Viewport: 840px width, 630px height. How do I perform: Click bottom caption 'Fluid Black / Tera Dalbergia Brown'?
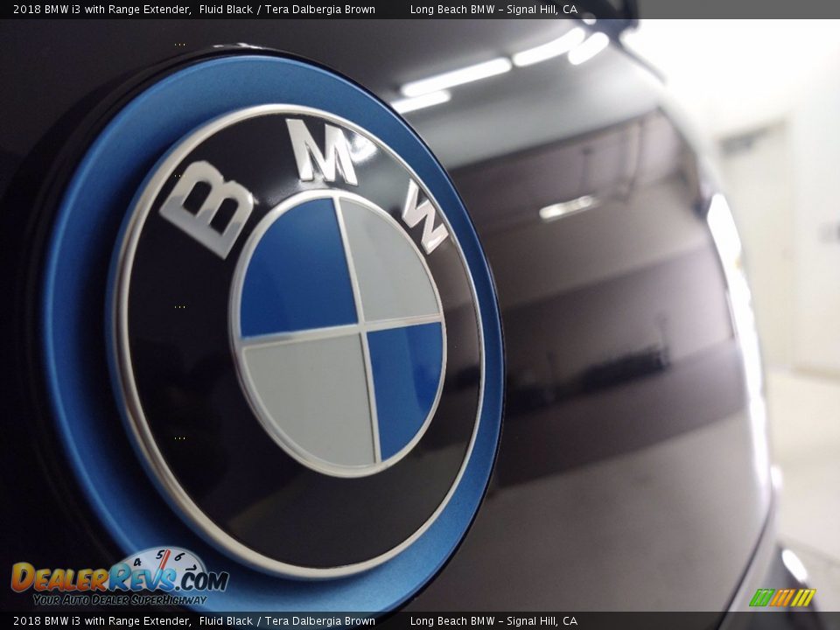[x=287, y=621]
